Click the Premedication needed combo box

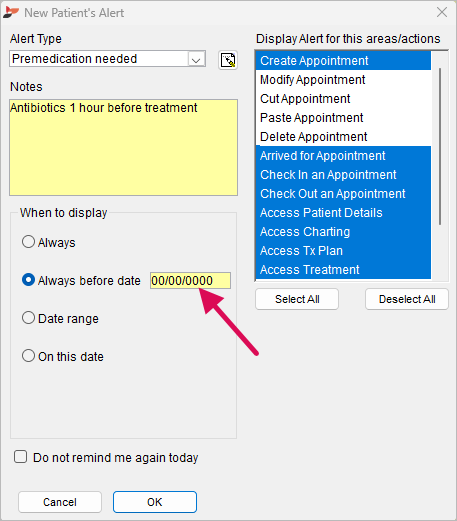click(x=107, y=59)
